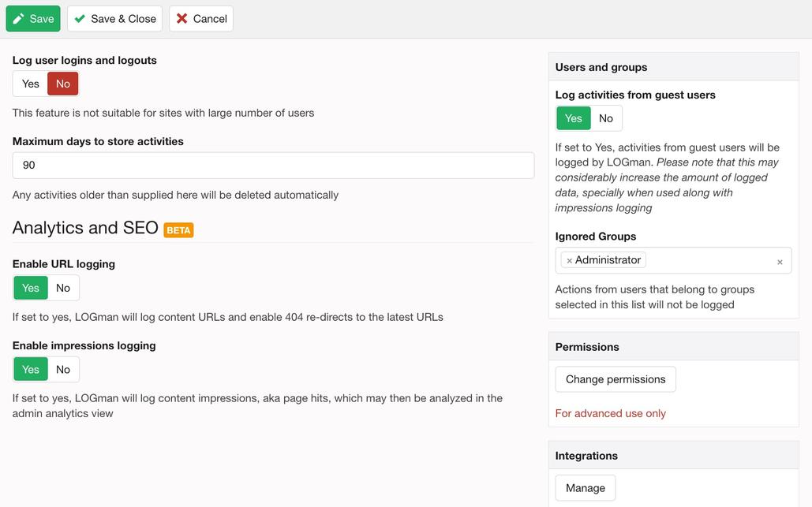Remove Administrator tag from Ignored Groups
Viewport: 812px width, 507px height.
pos(569,261)
